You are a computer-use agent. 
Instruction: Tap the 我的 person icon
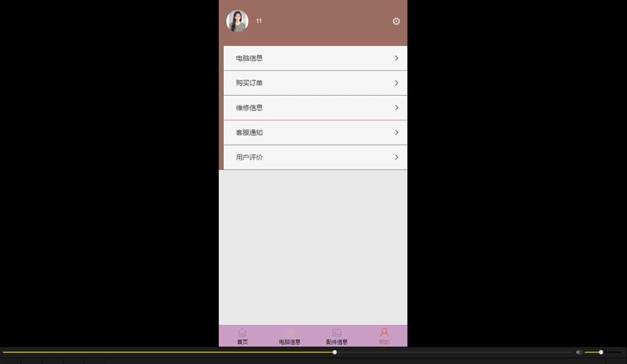pos(384,332)
